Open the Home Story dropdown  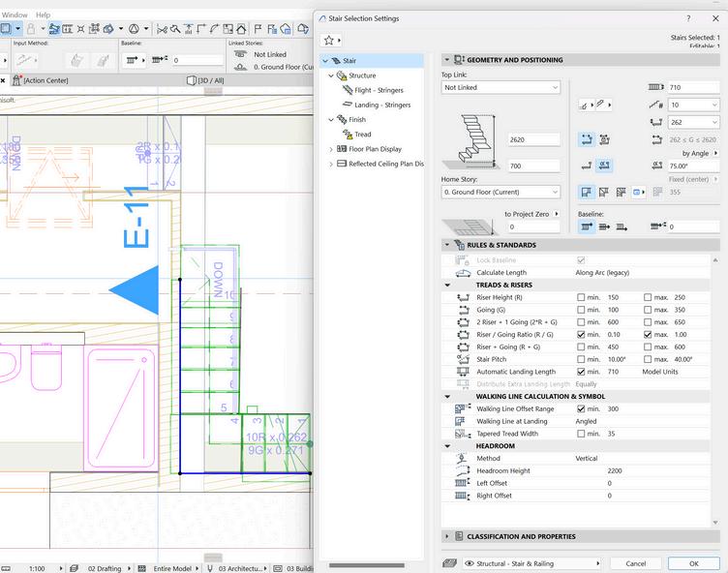click(x=500, y=192)
